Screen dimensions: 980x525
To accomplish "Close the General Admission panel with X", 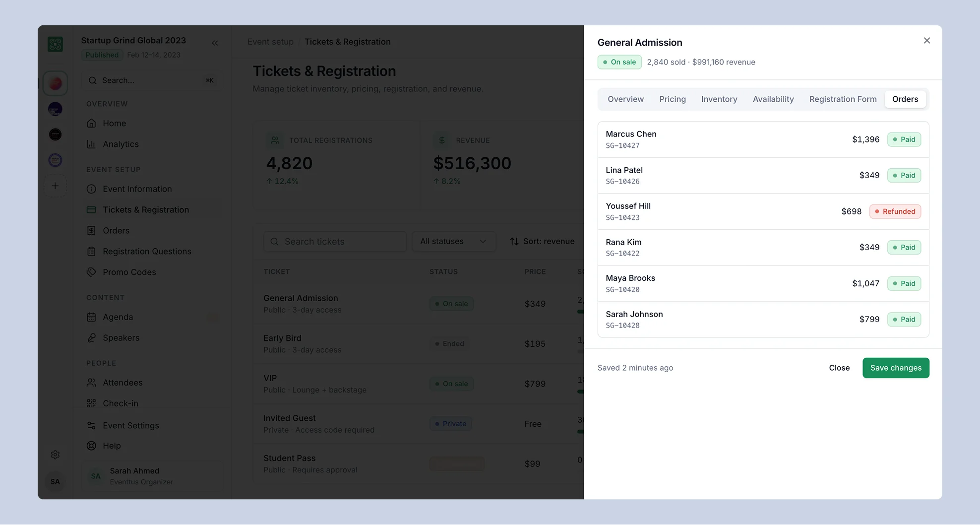I will click(926, 41).
